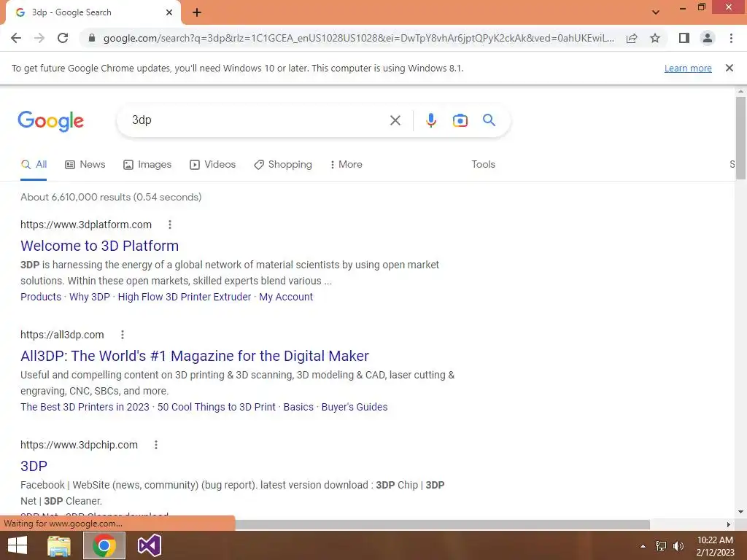The image size is (747, 560).
Task: Select the All results tab
Action: pyautogui.click(x=34, y=165)
